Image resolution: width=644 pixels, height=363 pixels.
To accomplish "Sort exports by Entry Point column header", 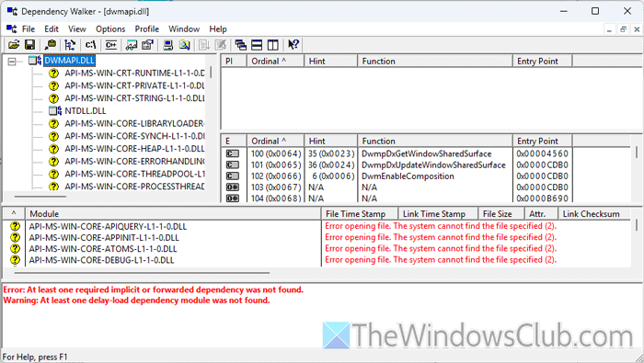I will click(x=542, y=142).
